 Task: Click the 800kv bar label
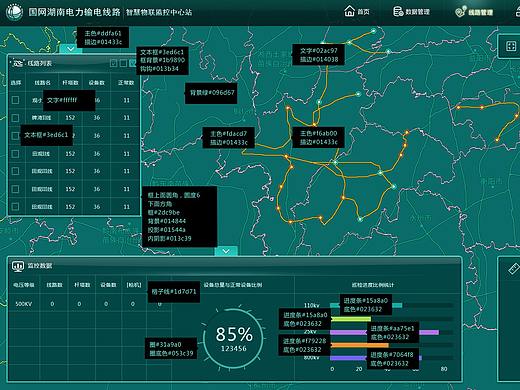click(x=311, y=358)
